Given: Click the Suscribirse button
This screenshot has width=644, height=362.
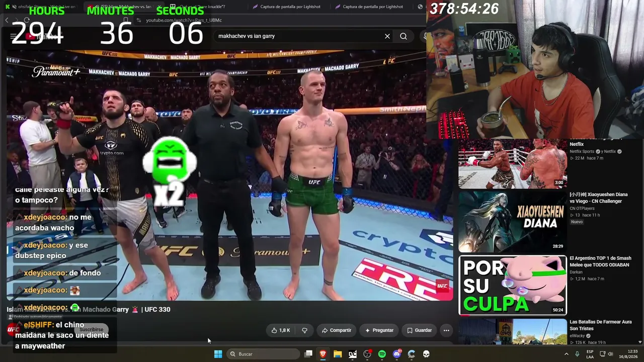Looking at the screenshot, I should tap(91, 330).
